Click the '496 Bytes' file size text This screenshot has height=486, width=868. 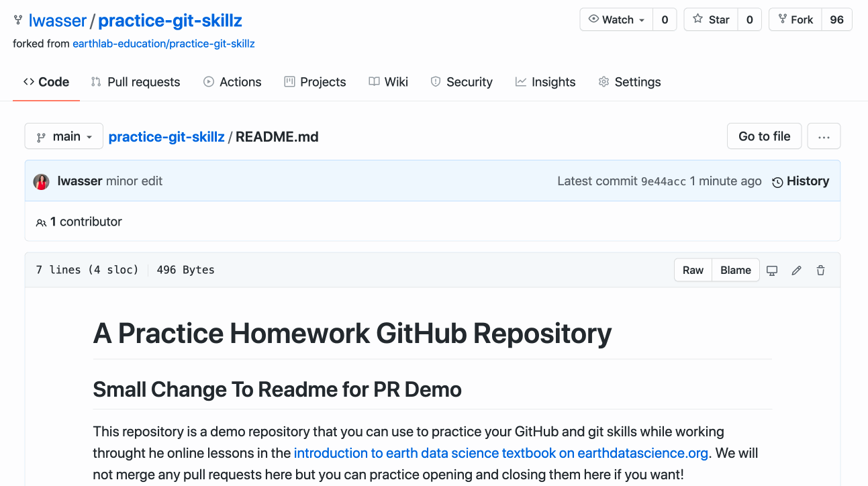pos(185,270)
